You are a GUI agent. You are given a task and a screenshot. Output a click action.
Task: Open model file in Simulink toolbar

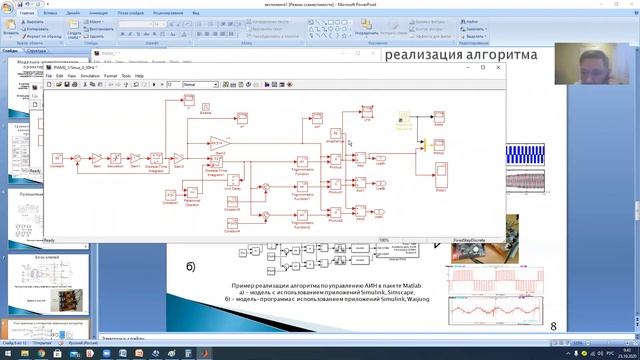(x=59, y=84)
